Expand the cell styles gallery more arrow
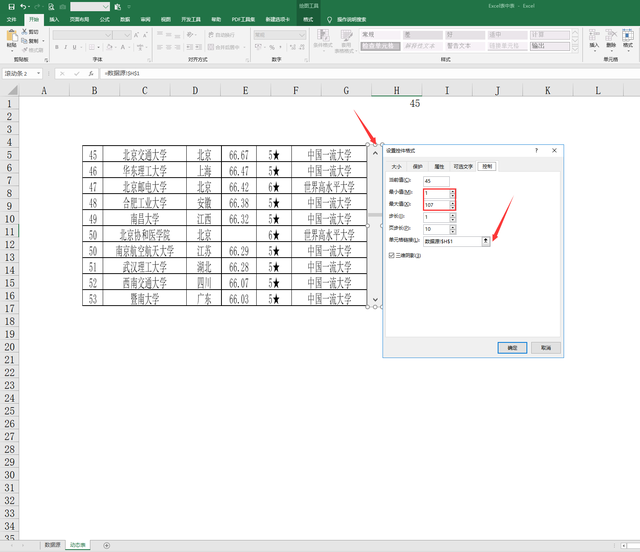Image resolution: width=640 pixels, height=552 pixels. coord(575,49)
